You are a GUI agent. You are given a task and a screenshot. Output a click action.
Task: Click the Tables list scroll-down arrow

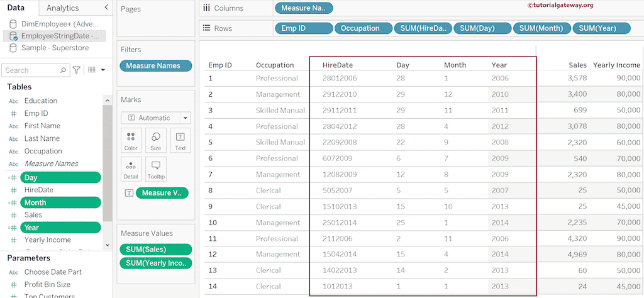pyautogui.click(x=107, y=245)
